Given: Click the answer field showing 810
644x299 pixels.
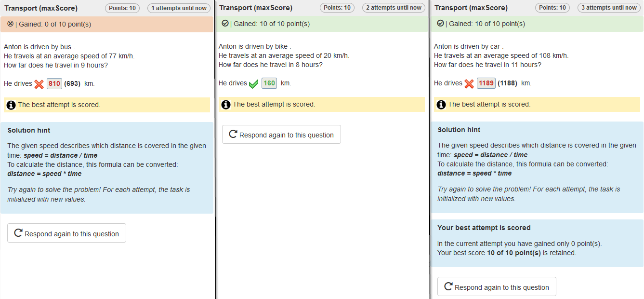Looking at the screenshot, I should pos(54,83).
